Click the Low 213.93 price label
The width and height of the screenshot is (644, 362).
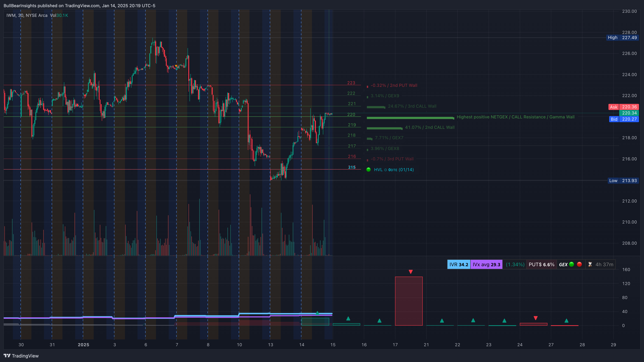click(623, 181)
